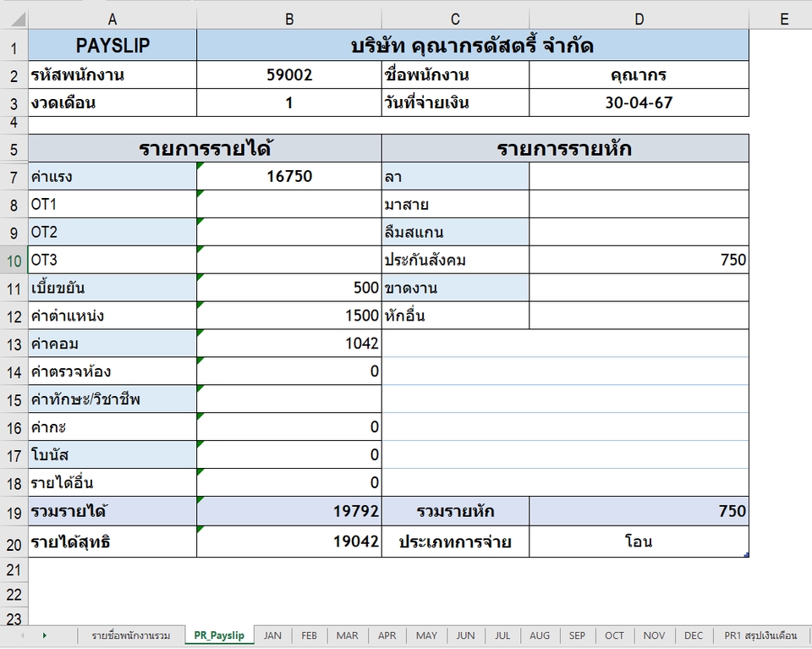Switch to the JAN sheet tab
Image resolution: width=812 pixels, height=649 pixels.
[272, 635]
